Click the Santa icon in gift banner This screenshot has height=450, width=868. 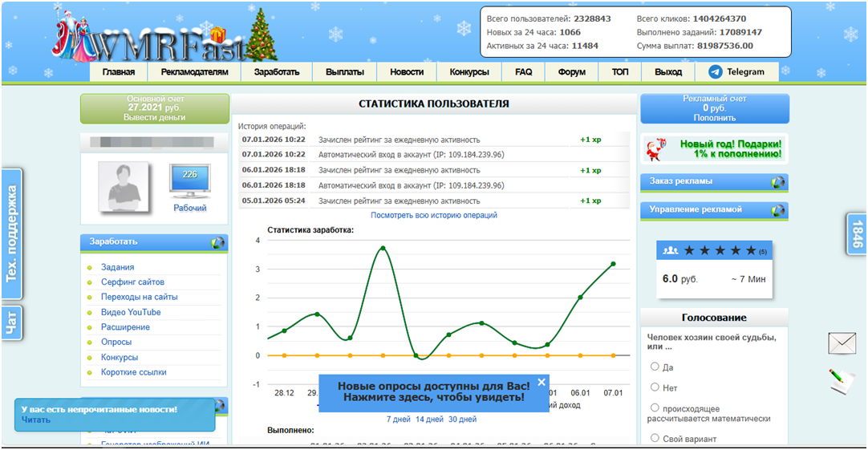656,149
